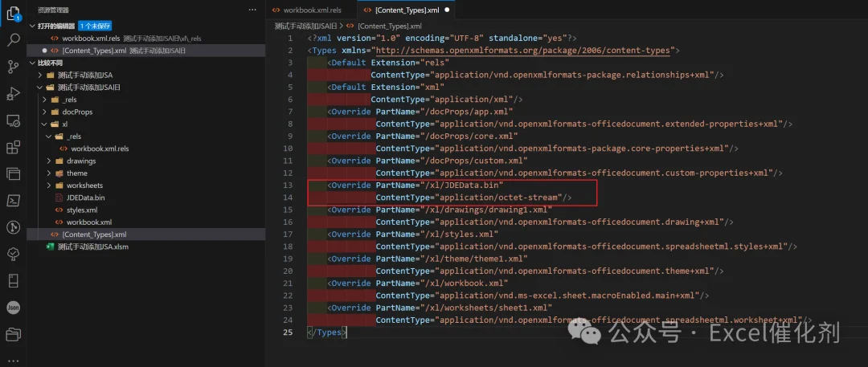Open the Extensions view
Viewport: 868px width, 367px height.
coord(14,147)
